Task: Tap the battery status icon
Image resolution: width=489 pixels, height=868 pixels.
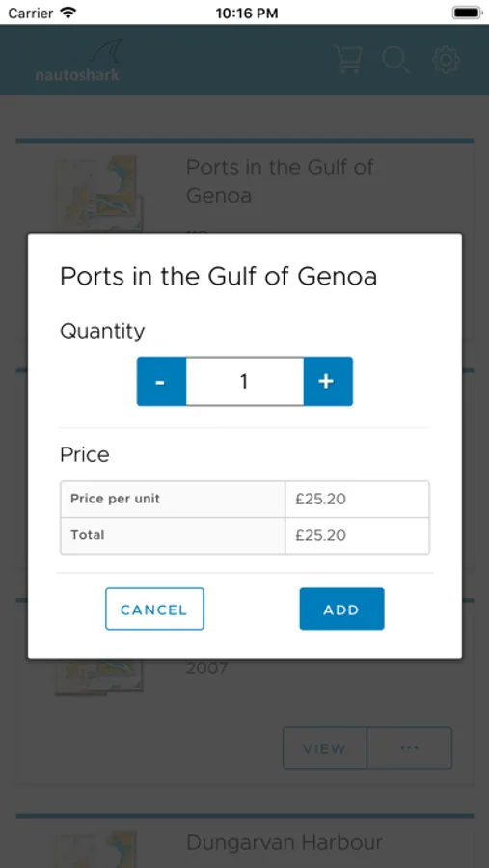Action: click(x=466, y=13)
